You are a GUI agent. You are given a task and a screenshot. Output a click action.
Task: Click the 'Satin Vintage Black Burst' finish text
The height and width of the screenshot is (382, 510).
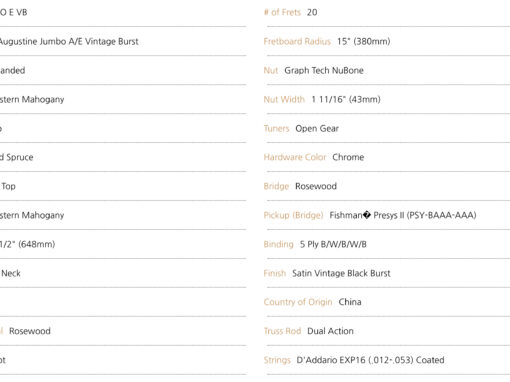point(341,273)
